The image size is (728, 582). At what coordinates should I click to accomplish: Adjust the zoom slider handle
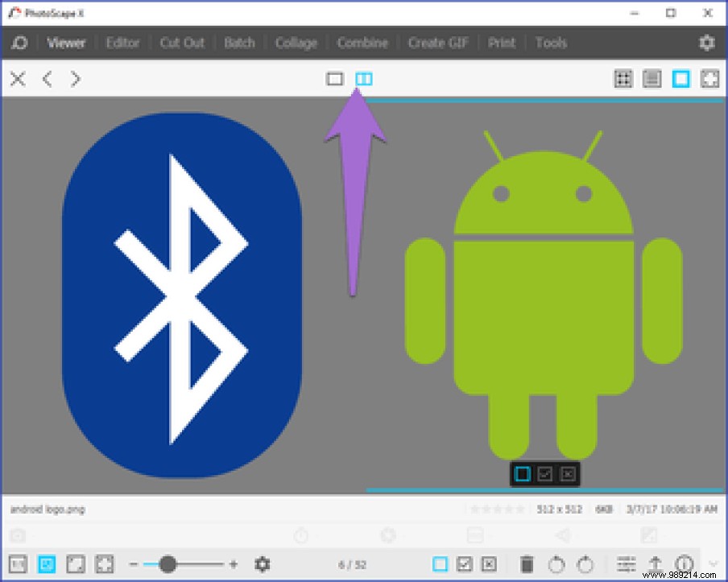click(168, 564)
